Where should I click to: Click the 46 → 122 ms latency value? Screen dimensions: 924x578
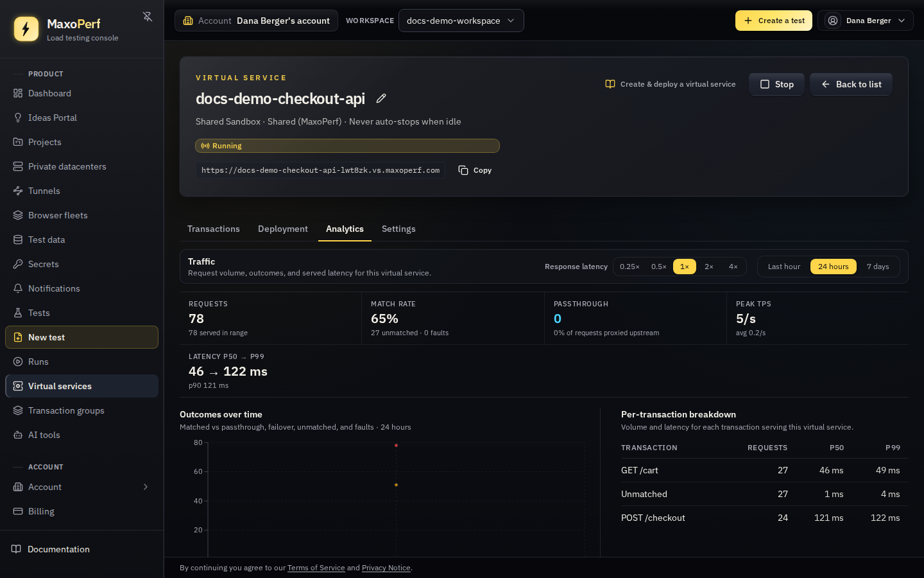228,371
